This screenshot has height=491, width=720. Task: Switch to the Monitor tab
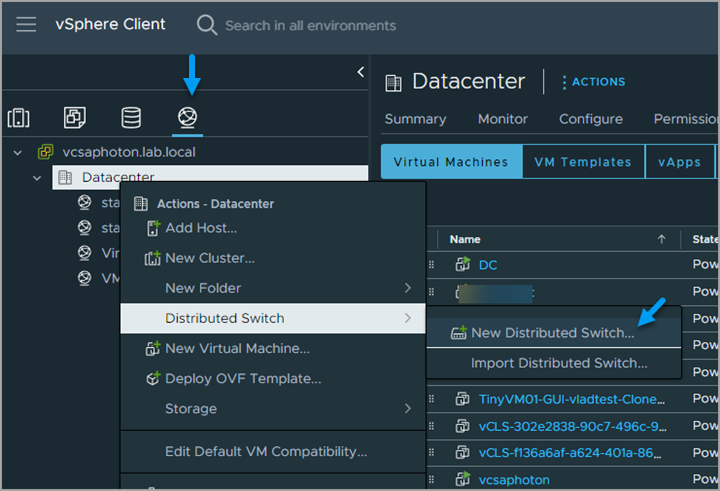click(x=503, y=119)
